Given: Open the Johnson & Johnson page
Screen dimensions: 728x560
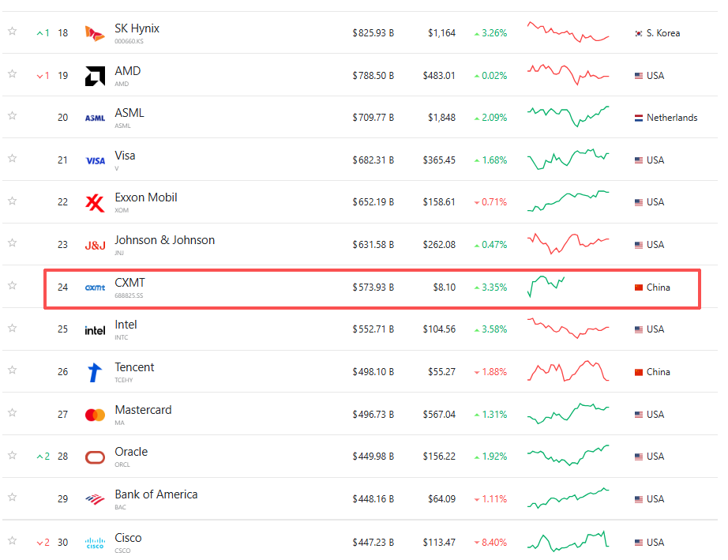Looking at the screenshot, I should point(165,240).
